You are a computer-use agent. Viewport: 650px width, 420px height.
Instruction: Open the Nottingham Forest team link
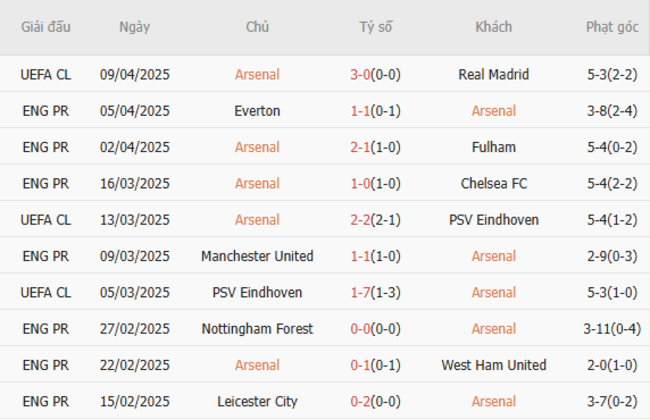pos(257,329)
